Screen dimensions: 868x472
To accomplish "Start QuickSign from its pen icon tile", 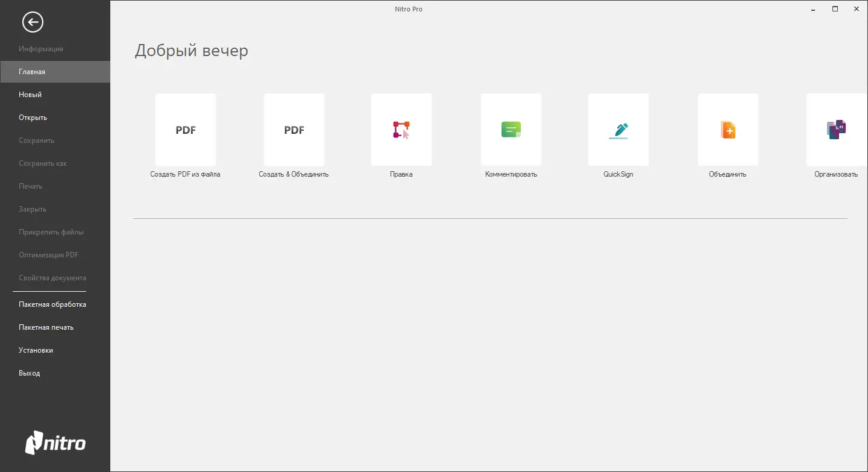I will click(x=618, y=130).
